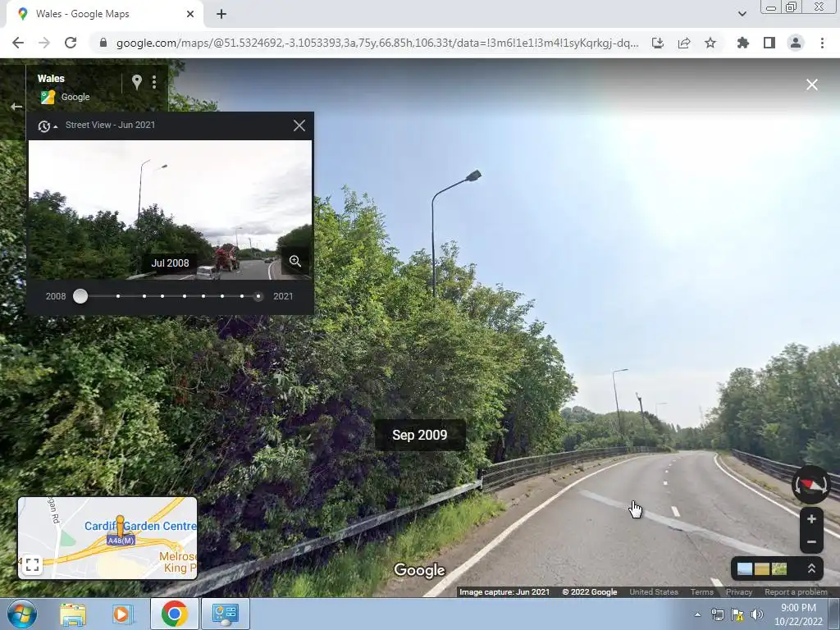Click the install app icon in address bar
Screen dimensions: 840x630
(657, 43)
